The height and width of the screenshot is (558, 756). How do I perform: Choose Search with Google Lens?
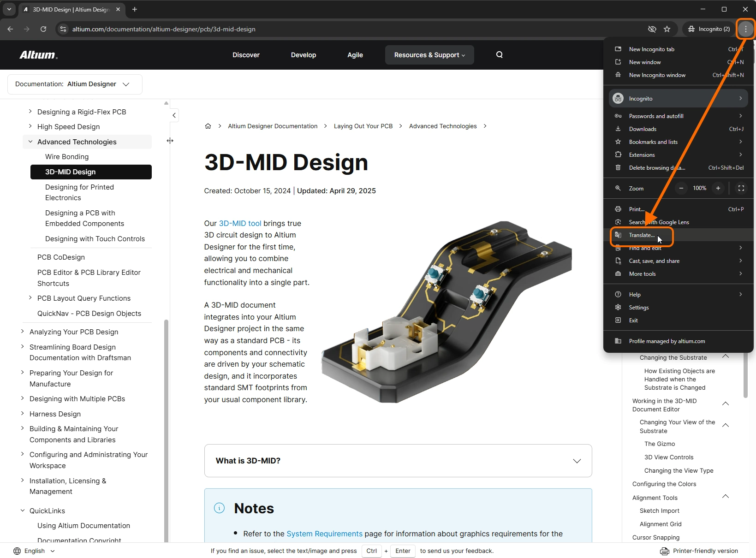678,222
